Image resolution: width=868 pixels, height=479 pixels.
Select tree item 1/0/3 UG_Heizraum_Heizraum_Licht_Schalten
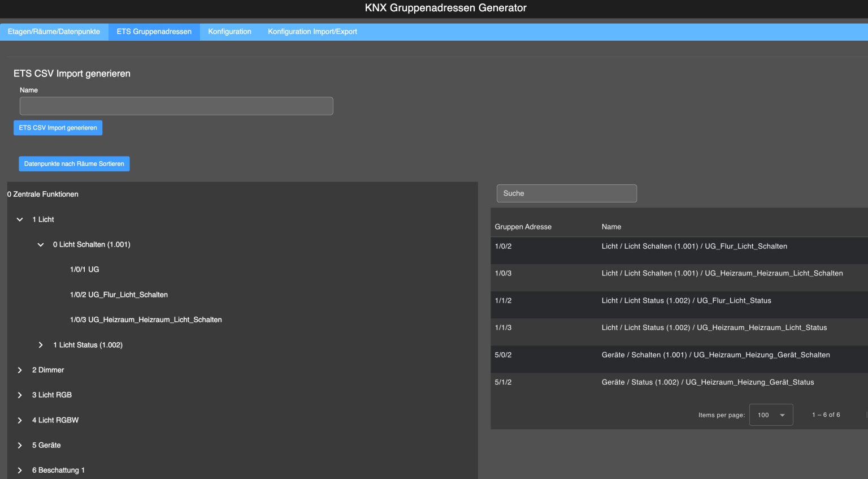[x=146, y=320]
